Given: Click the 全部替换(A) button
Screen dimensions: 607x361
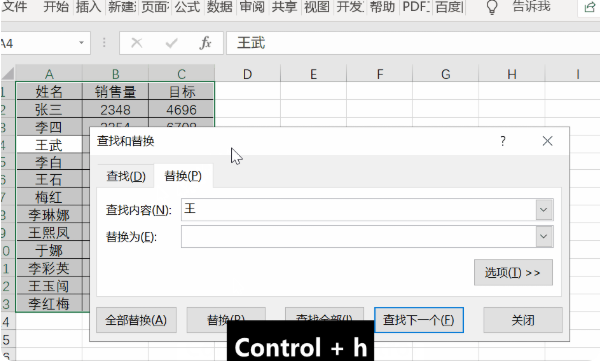Looking at the screenshot, I should (136, 320).
